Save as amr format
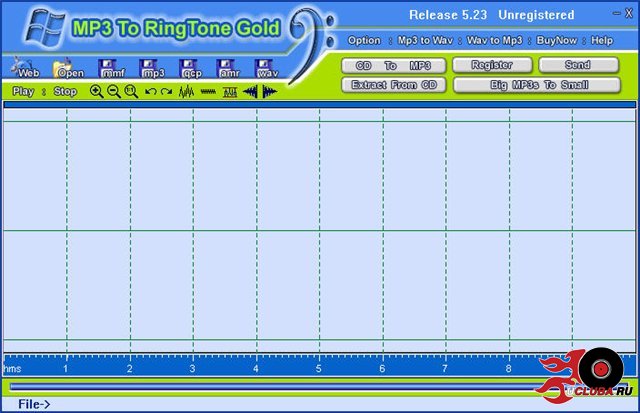Screen dimensions: 640x413 tap(228, 68)
